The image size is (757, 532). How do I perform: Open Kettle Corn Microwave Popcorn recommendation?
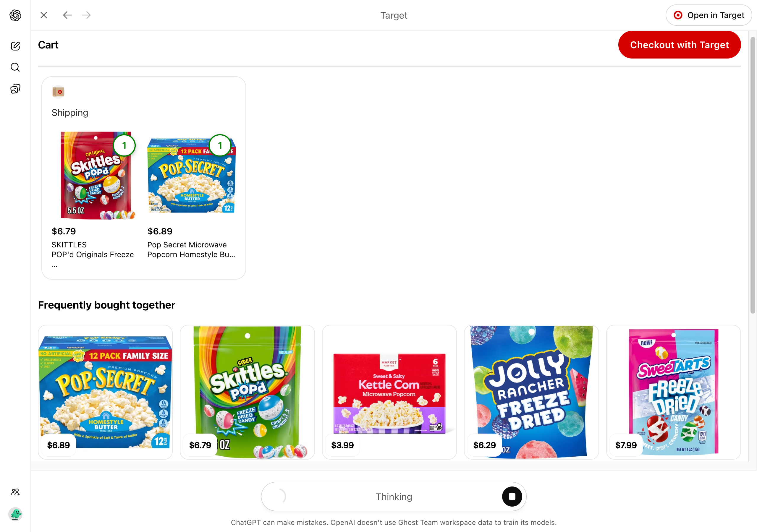pyautogui.click(x=389, y=392)
